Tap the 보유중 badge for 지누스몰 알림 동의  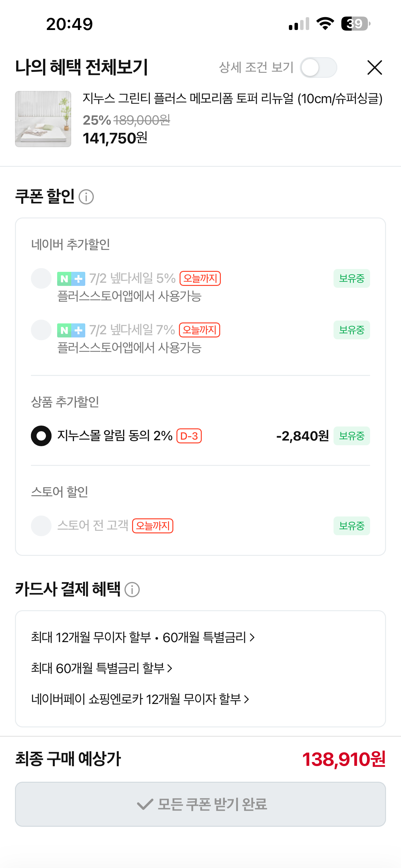coord(352,436)
